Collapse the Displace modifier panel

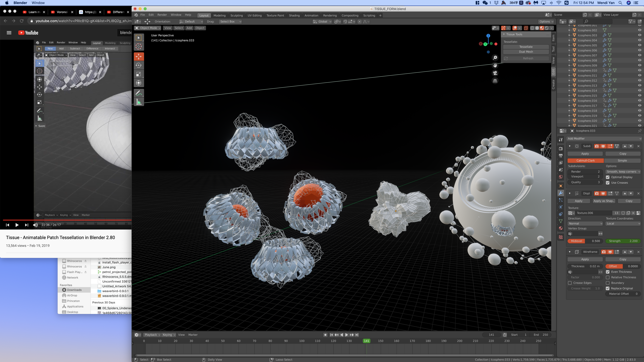coord(570,193)
